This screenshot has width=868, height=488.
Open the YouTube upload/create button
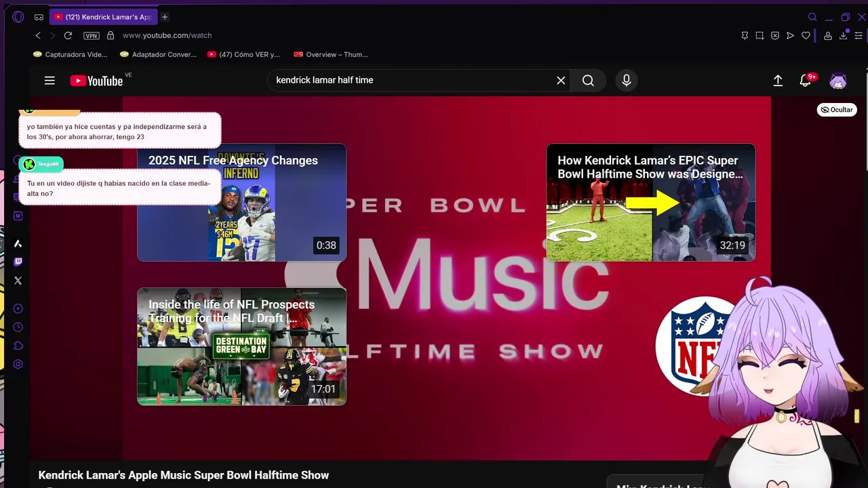pyautogui.click(x=778, y=81)
